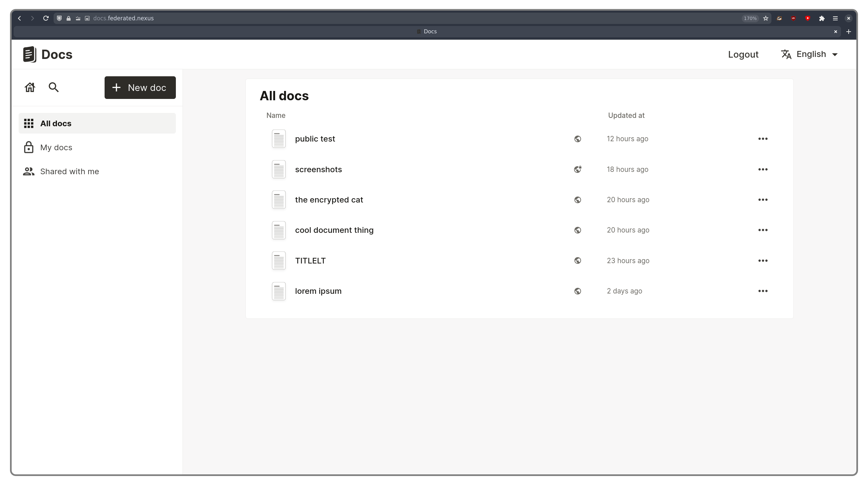Reload the page
The image size is (868, 487).
pos(46,18)
